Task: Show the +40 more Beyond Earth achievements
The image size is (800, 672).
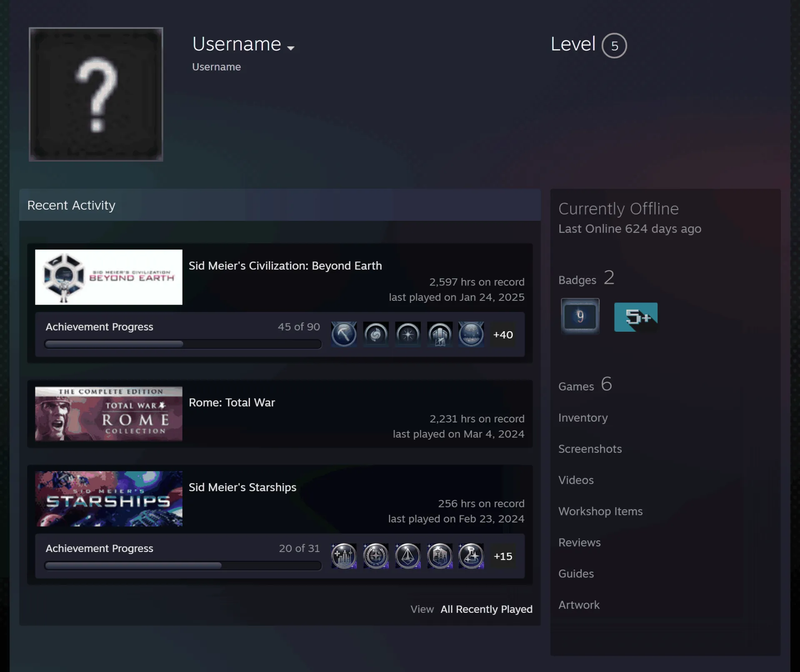Action: [x=503, y=335]
